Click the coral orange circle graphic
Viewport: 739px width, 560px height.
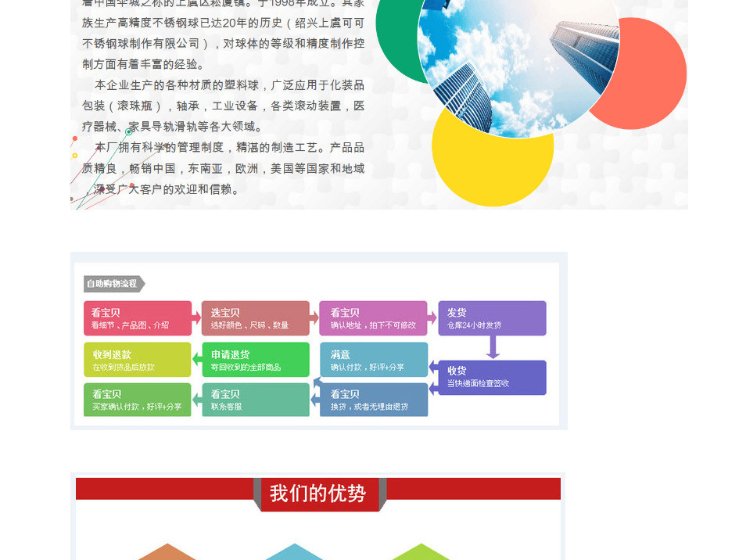tap(651, 74)
